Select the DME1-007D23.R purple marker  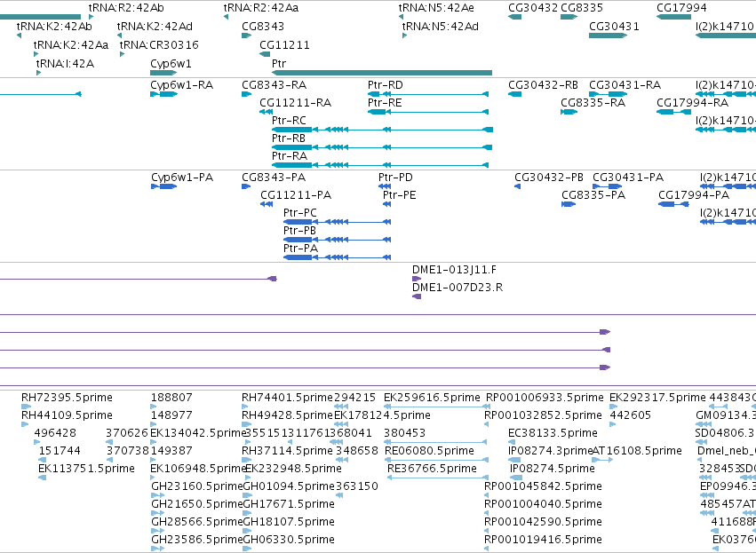[417, 296]
